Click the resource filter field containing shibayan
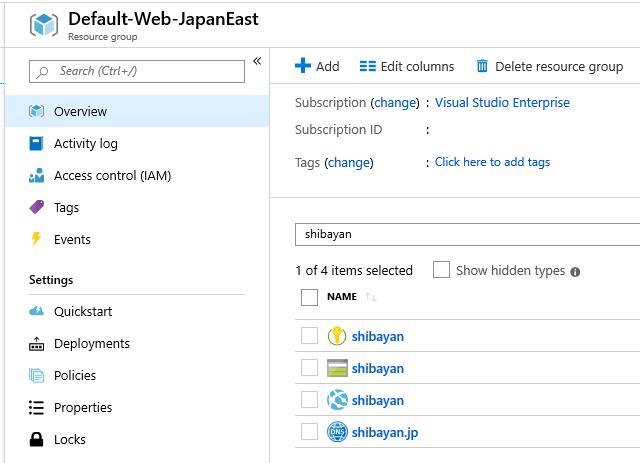The image size is (640, 463). [x=467, y=234]
